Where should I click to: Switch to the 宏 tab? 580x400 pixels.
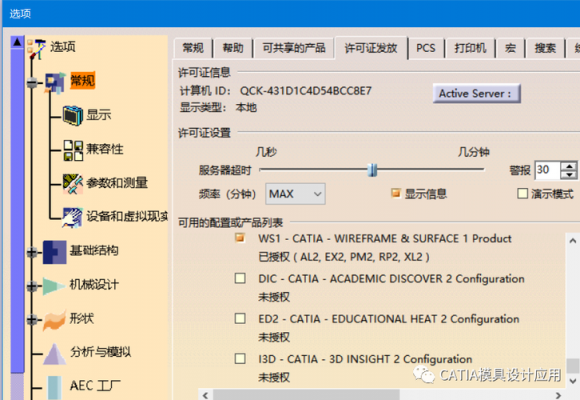click(510, 48)
